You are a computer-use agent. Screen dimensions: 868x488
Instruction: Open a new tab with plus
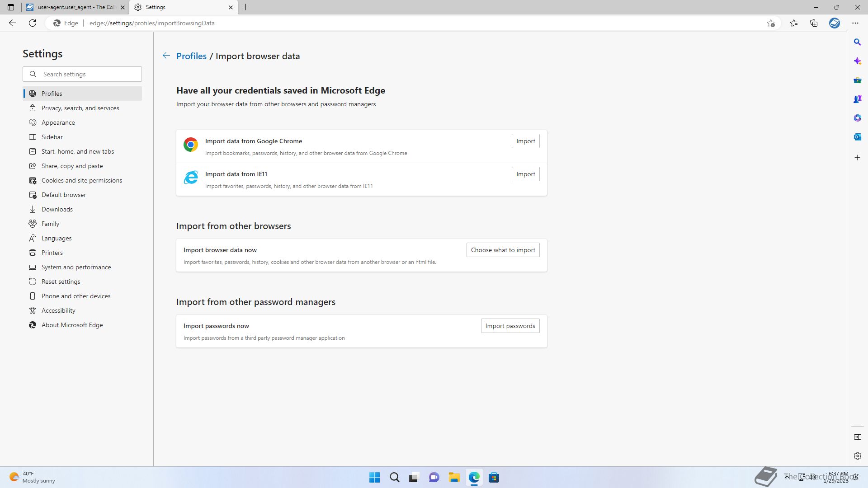(x=246, y=7)
